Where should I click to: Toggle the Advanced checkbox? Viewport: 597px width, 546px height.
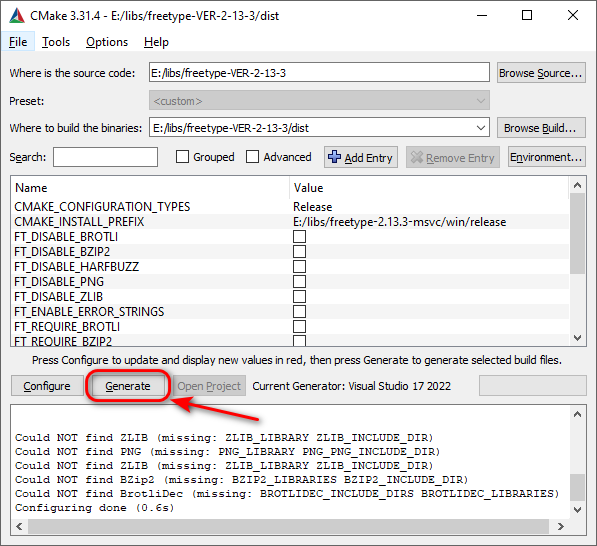click(252, 157)
